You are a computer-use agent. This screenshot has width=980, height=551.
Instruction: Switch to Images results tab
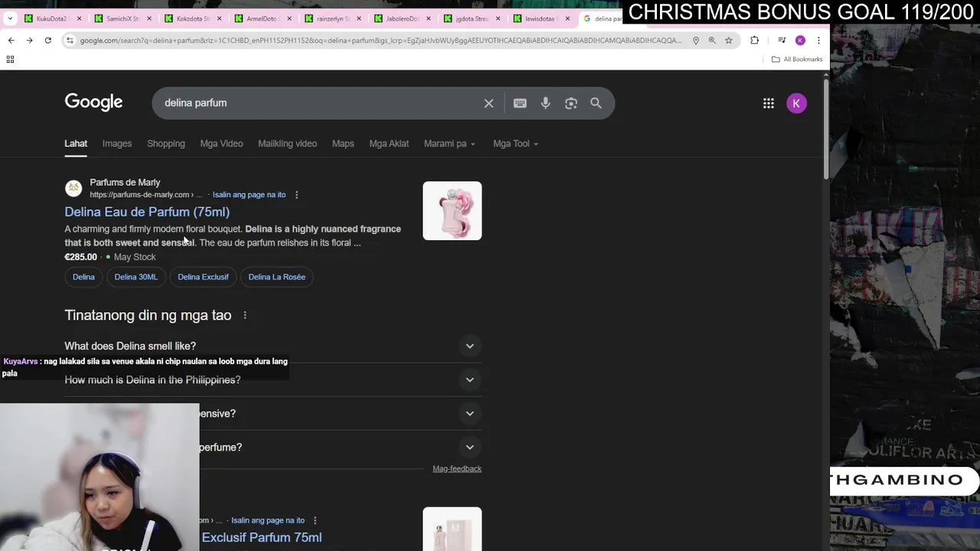coord(117,144)
